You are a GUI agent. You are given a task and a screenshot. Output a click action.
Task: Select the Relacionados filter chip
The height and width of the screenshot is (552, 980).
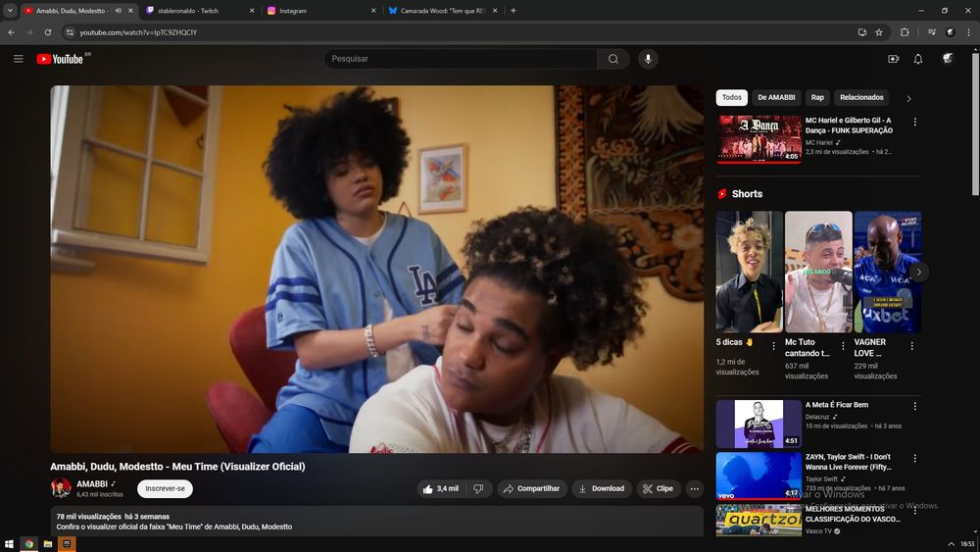tap(861, 97)
